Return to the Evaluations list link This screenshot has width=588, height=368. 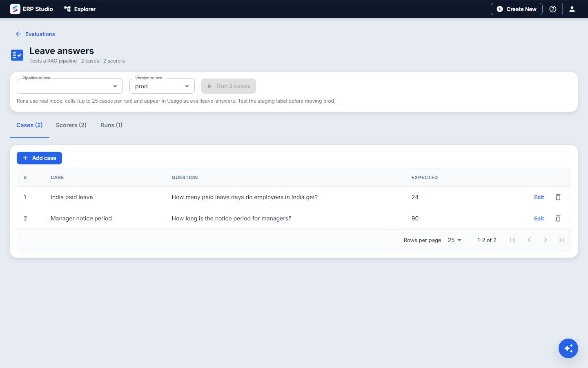click(x=40, y=34)
